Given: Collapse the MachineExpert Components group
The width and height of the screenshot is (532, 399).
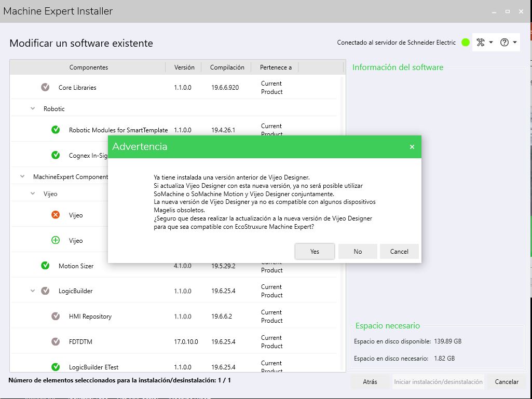Looking at the screenshot, I should coord(22,176).
